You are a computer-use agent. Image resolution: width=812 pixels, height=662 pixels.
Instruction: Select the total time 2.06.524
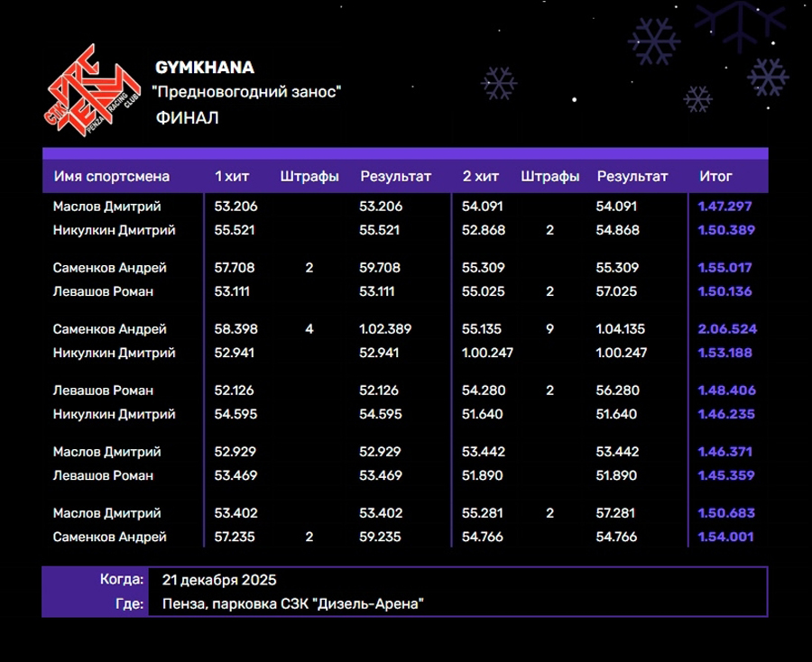(726, 329)
